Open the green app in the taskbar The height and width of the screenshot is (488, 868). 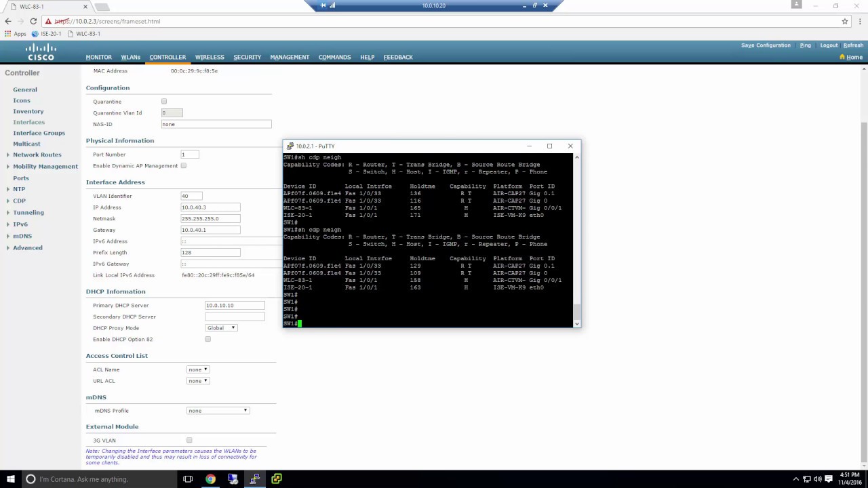point(277,479)
